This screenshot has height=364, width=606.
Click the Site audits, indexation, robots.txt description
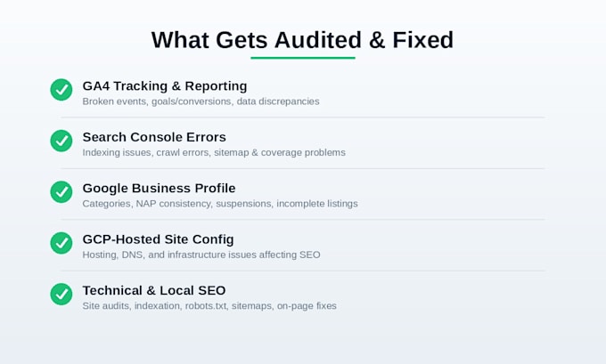[x=209, y=306]
